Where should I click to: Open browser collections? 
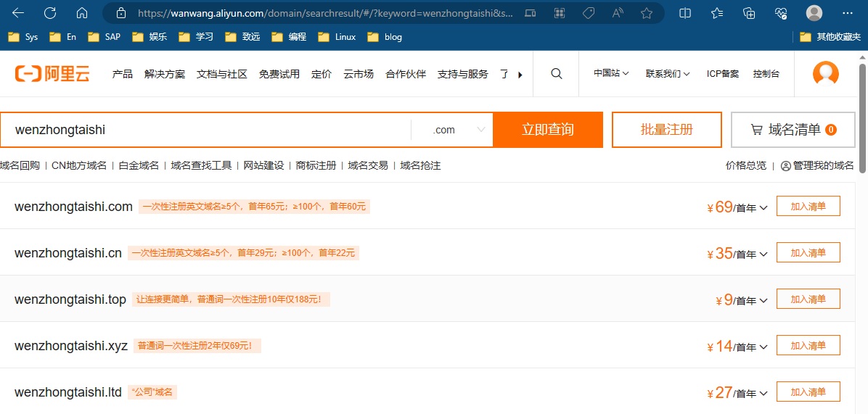[x=749, y=13]
